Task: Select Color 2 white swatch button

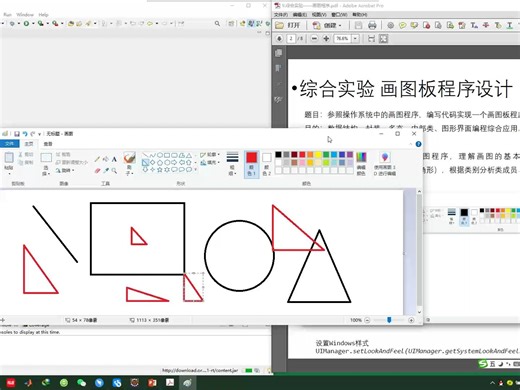Action: 266,164
